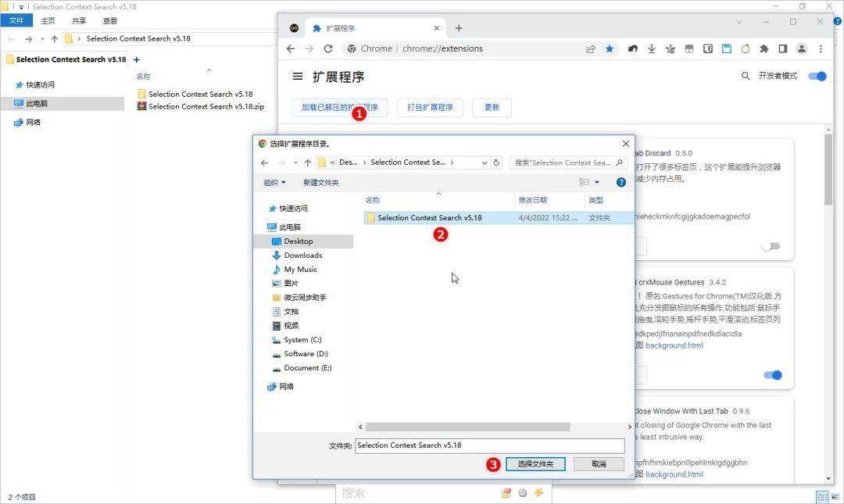This screenshot has height=504, width=844.
Task: Add a new tab in File Explorer
Action: coord(136,59)
